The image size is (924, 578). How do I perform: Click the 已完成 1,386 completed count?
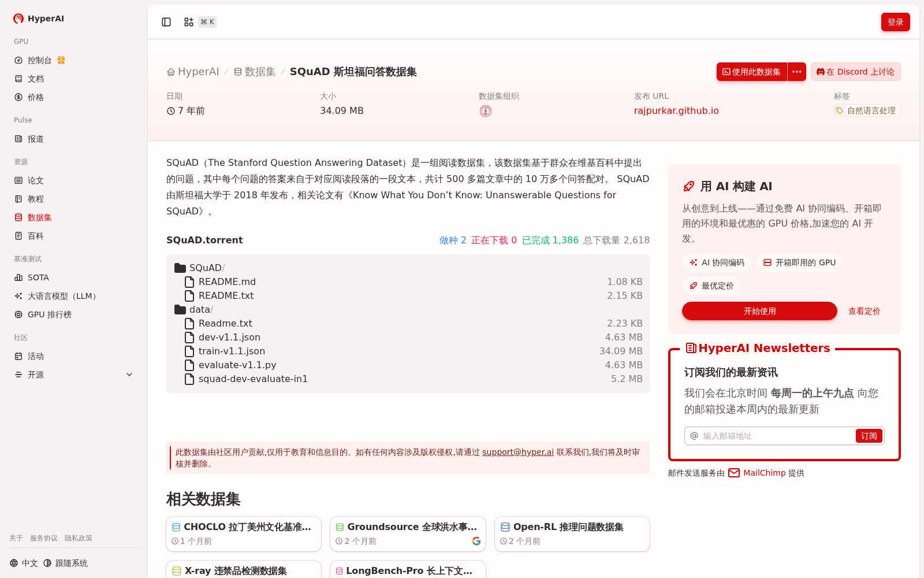click(550, 240)
